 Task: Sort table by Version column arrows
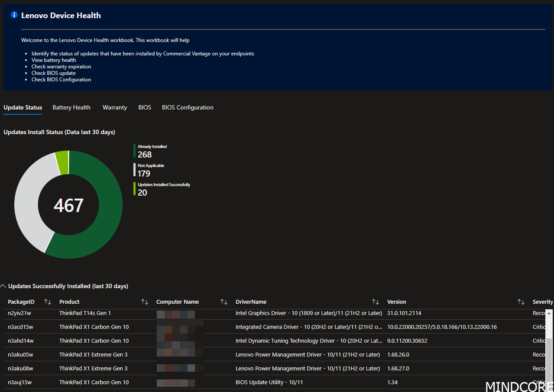click(x=521, y=302)
